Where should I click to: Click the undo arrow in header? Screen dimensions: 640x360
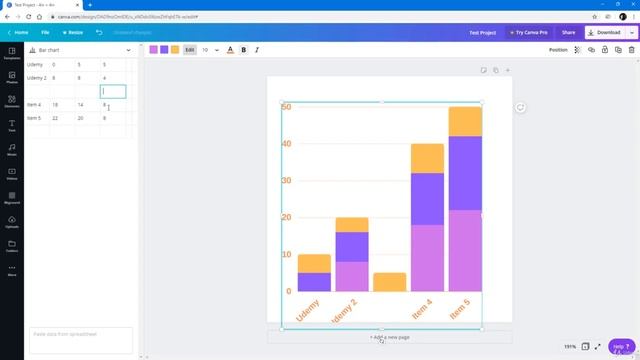coord(99,32)
